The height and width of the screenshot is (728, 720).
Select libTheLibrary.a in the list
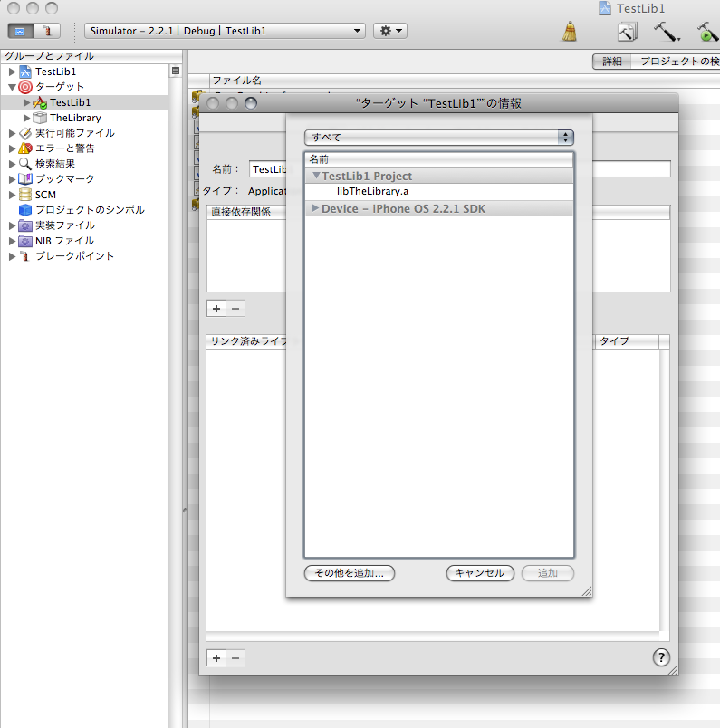click(x=439, y=191)
